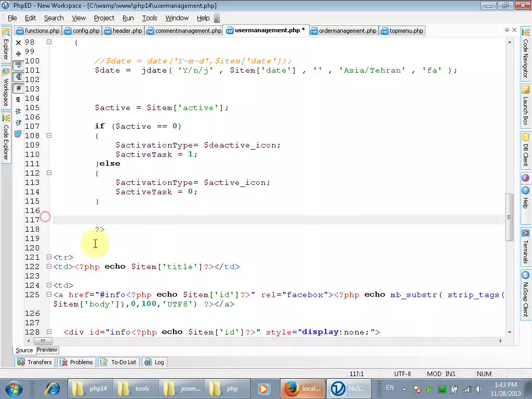Open the Launch Box panel
Viewport: 532px width, 399px height.
pos(525,112)
